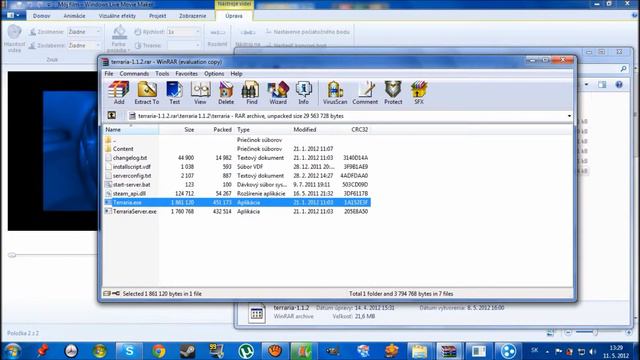Open WinRAR taskbar button
The height and width of the screenshot is (360, 640).
[449, 351]
